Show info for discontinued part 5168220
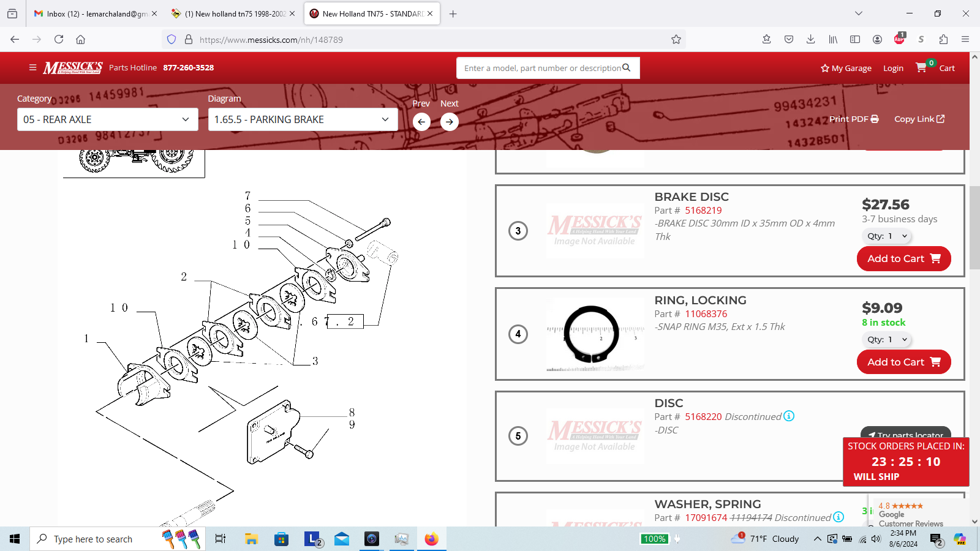 789,416
